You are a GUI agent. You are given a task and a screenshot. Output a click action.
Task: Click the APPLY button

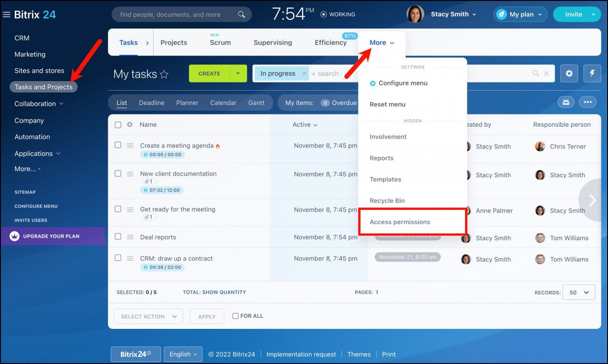click(x=207, y=317)
